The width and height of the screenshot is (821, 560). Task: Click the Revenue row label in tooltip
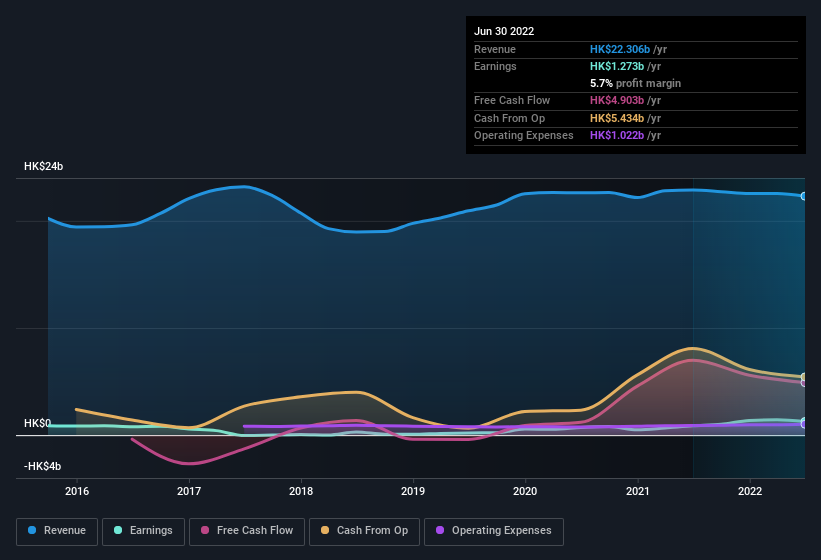click(x=495, y=49)
